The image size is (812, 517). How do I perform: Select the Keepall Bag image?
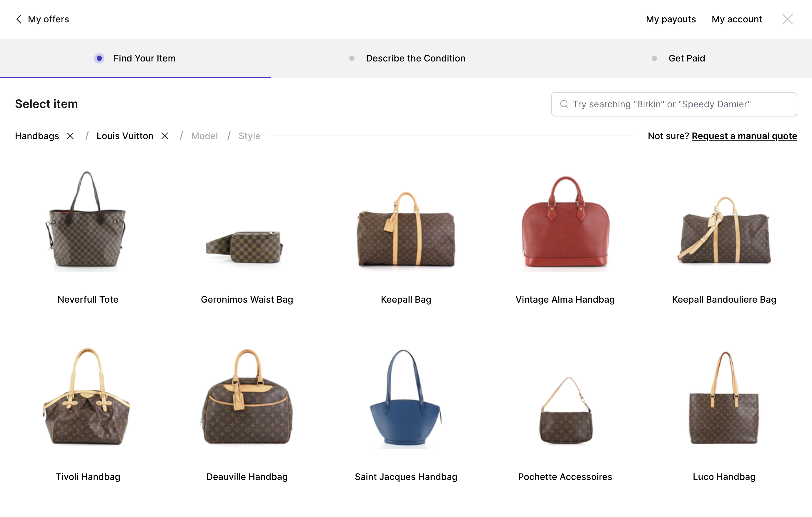click(x=406, y=229)
